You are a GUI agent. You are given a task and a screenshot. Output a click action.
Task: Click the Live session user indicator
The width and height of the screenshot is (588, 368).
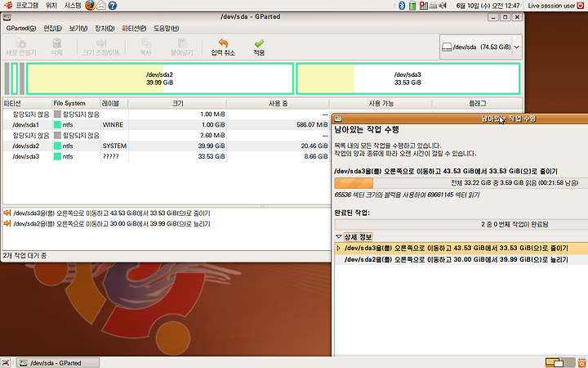click(x=551, y=6)
